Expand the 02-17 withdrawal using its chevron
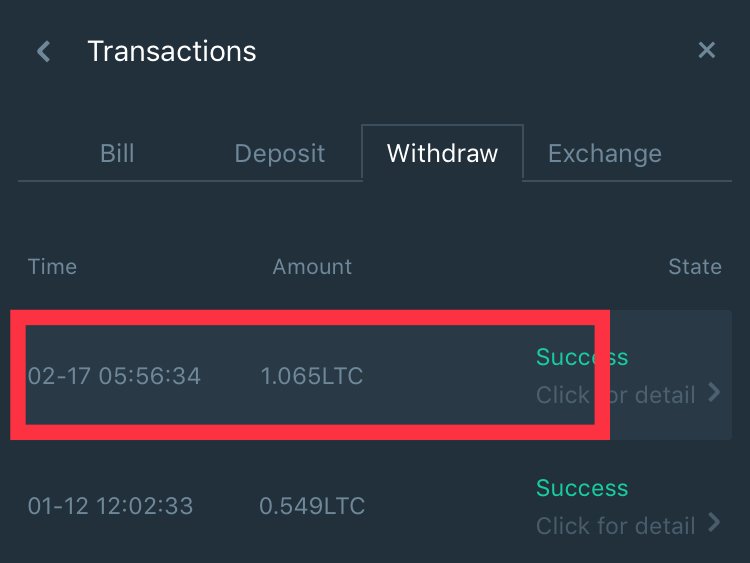 pyautogui.click(x=714, y=393)
